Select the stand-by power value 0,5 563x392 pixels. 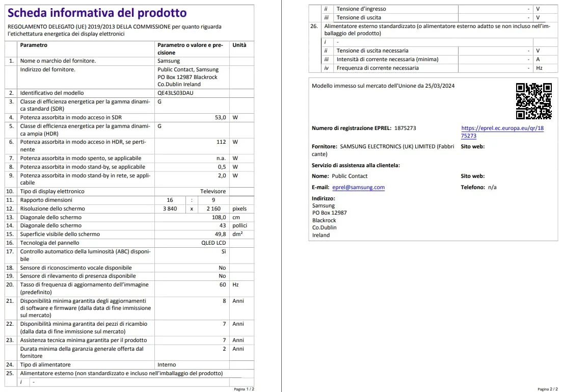(x=222, y=167)
